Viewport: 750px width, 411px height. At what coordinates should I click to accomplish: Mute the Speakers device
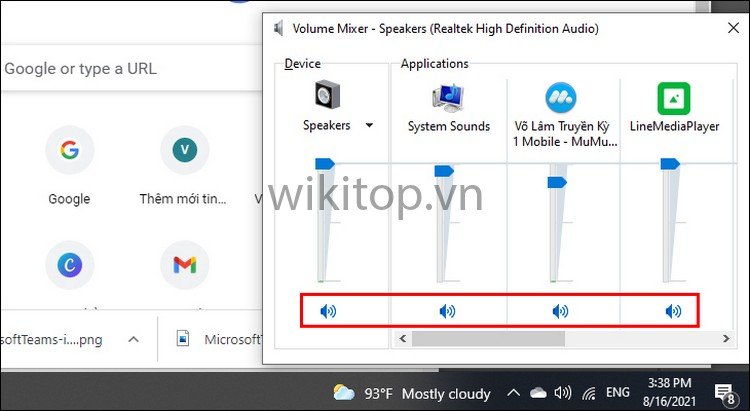click(328, 312)
